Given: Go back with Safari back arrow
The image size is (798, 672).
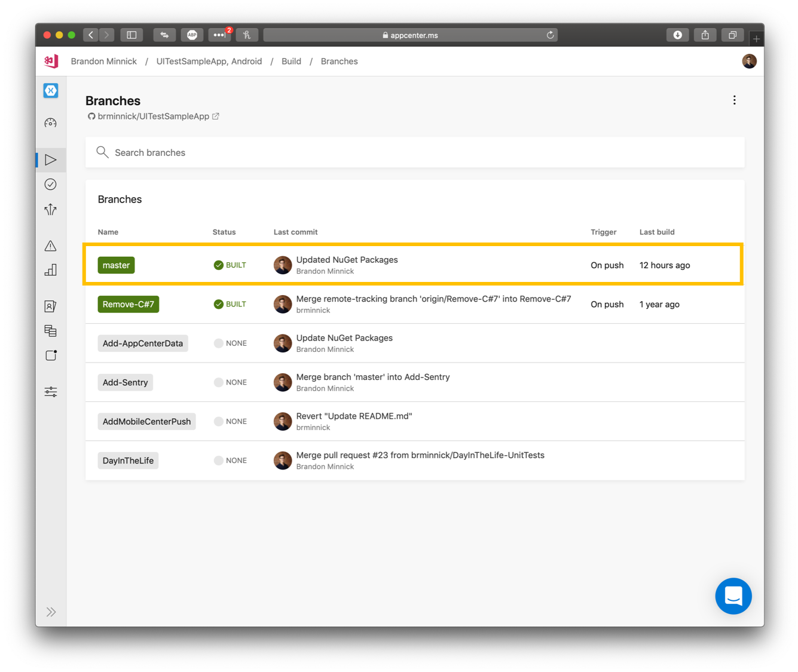Looking at the screenshot, I should coord(91,35).
